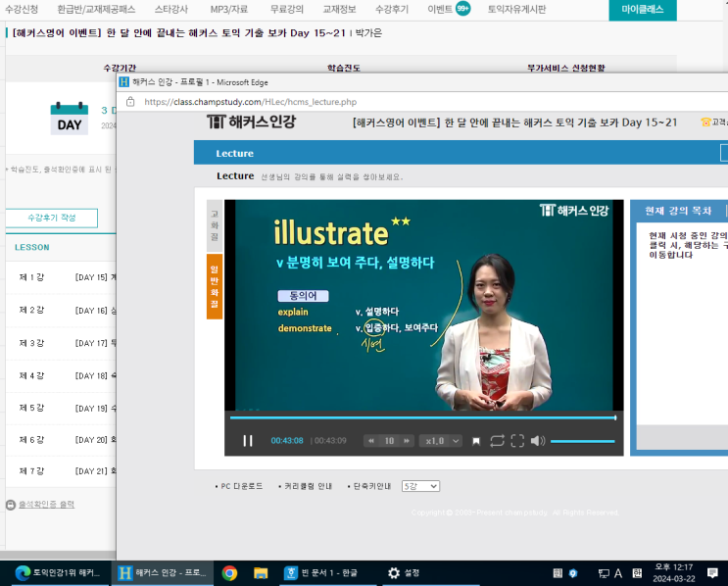Open File Explorer from taskbar
The height and width of the screenshot is (586, 728).
(261, 573)
